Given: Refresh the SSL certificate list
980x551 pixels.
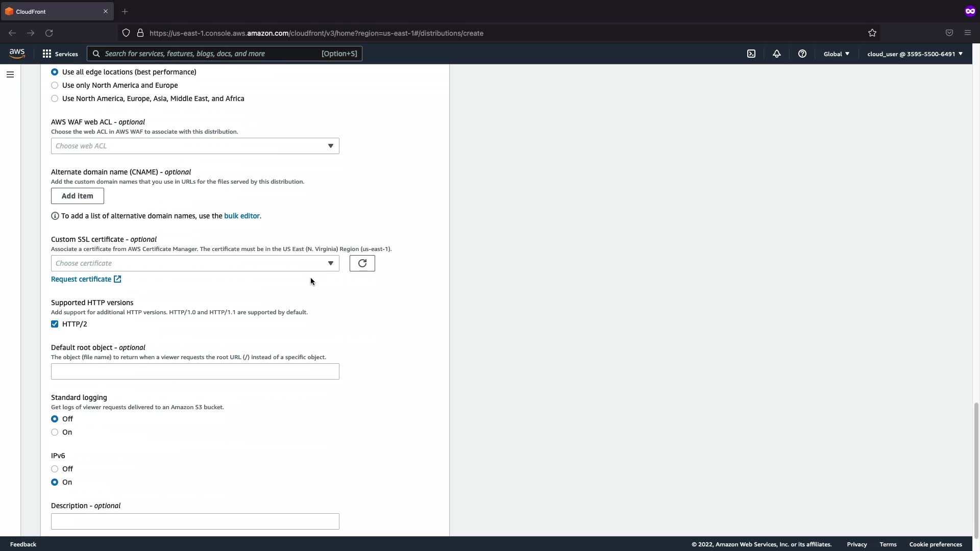Looking at the screenshot, I should [362, 263].
